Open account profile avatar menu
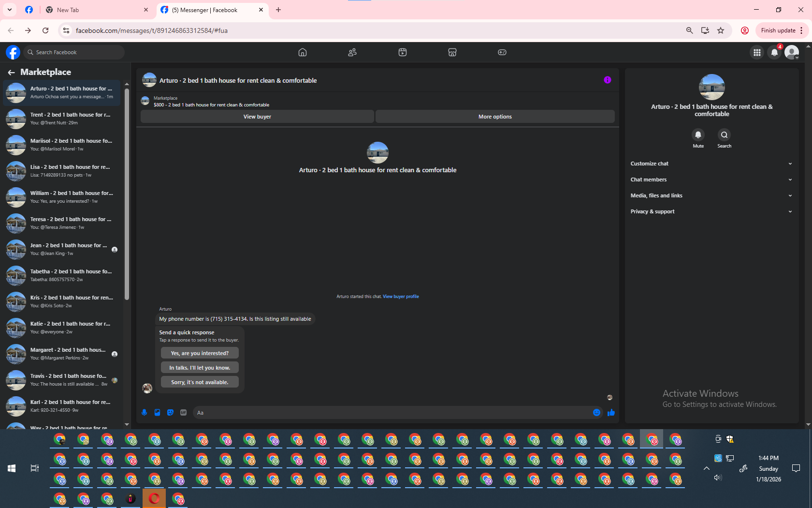Viewport: 812px width, 508px height. 792,52
